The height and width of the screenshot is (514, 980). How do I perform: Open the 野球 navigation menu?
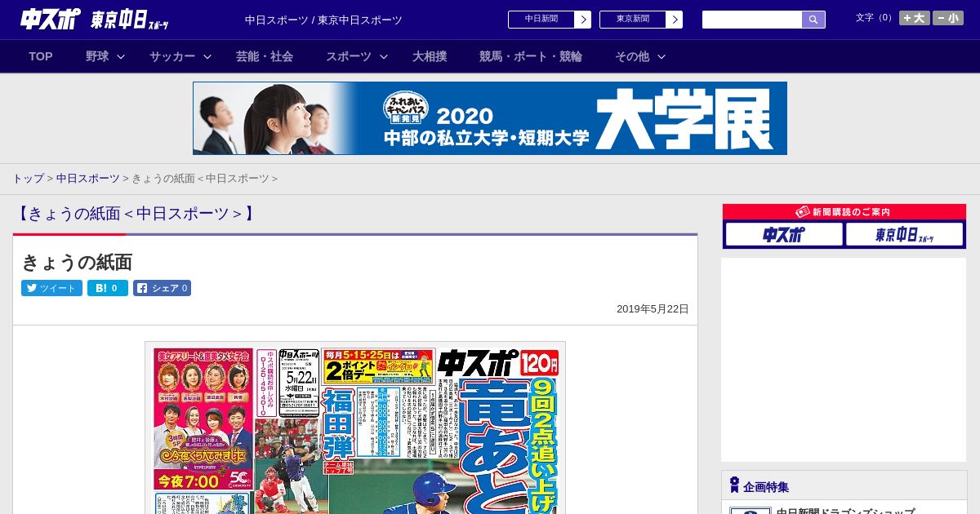tap(97, 56)
